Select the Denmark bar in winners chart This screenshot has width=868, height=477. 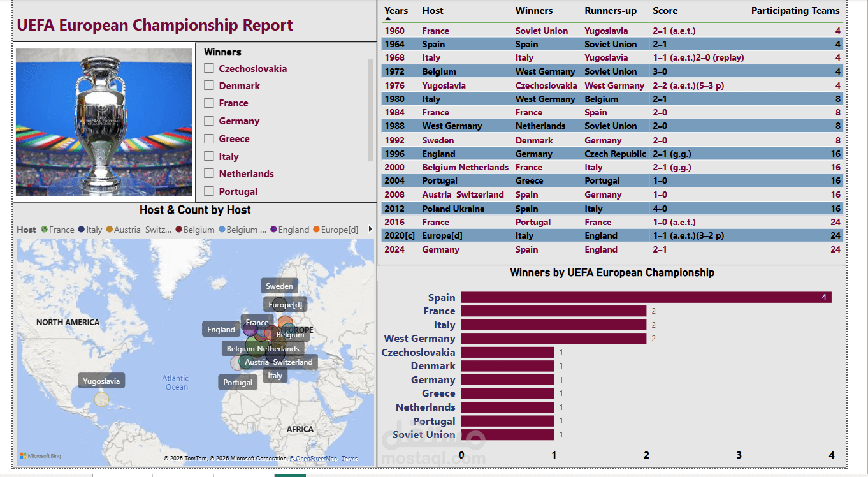click(507, 366)
